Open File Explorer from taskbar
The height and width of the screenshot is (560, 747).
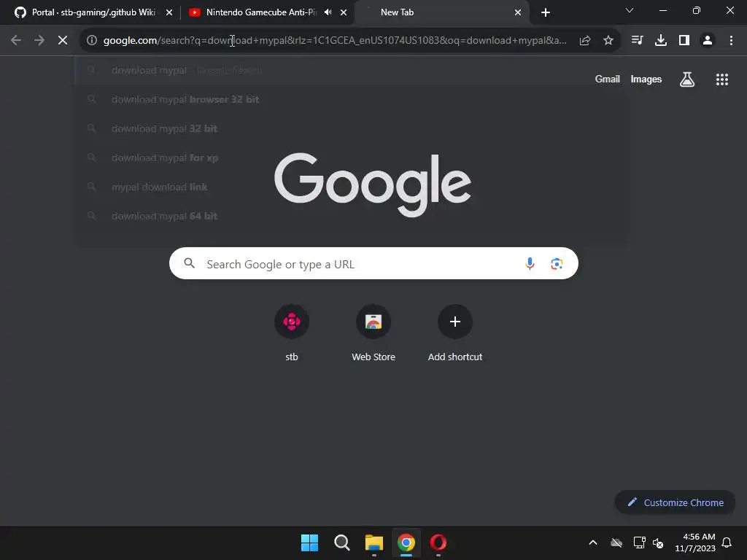(x=374, y=542)
